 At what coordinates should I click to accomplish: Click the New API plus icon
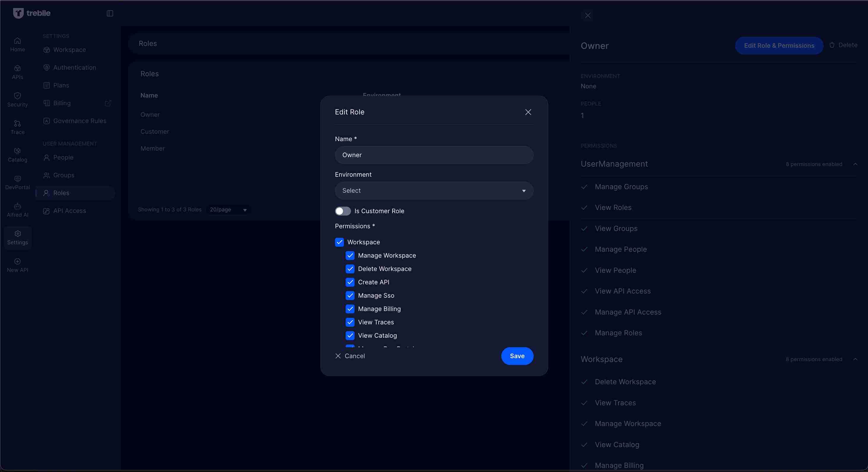click(17, 261)
